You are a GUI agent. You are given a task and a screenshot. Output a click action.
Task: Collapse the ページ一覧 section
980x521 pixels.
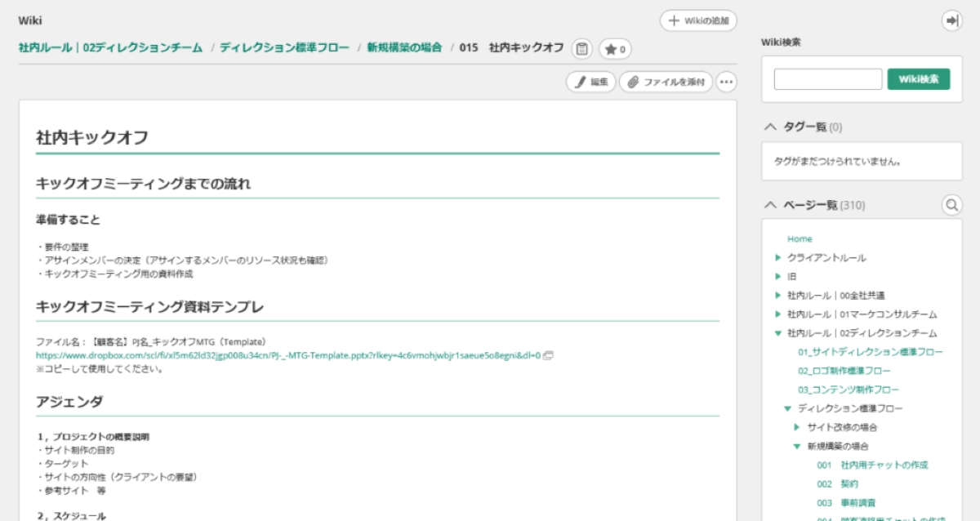click(x=769, y=205)
